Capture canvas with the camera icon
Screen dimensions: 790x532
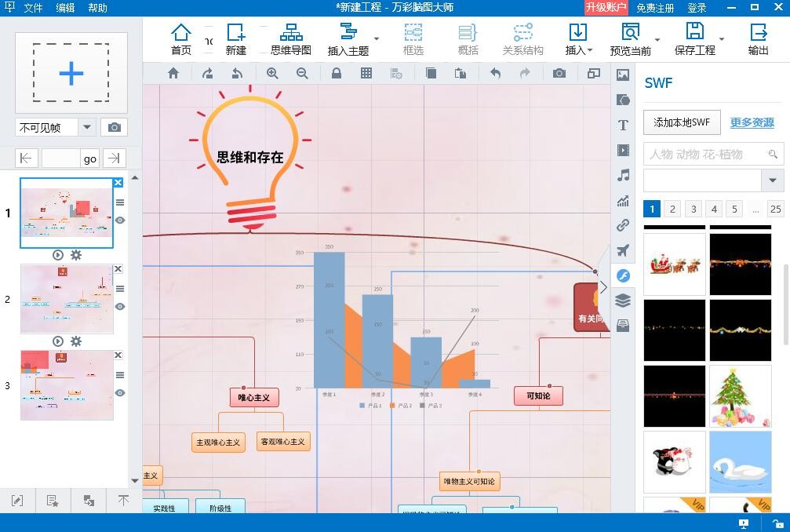pos(559,73)
